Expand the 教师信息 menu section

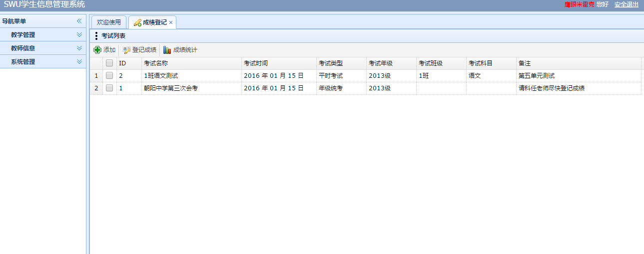(79, 48)
